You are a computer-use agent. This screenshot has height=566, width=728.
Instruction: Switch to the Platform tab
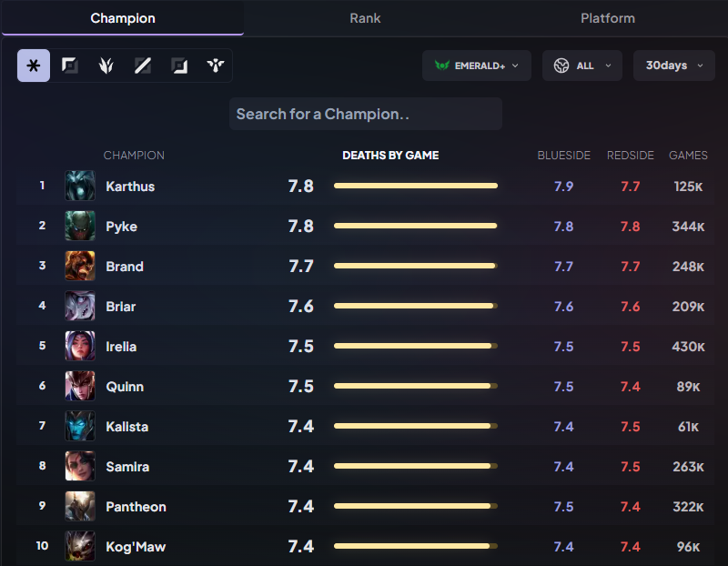pyautogui.click(x=607, y=18)
